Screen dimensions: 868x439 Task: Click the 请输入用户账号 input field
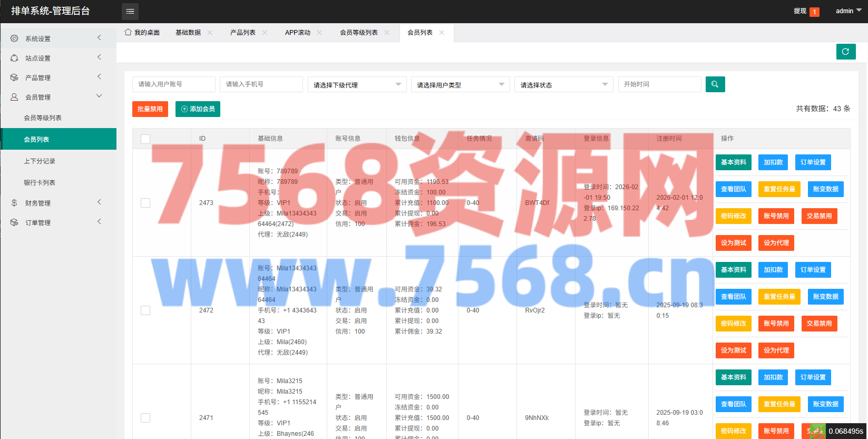coord(173,84)
